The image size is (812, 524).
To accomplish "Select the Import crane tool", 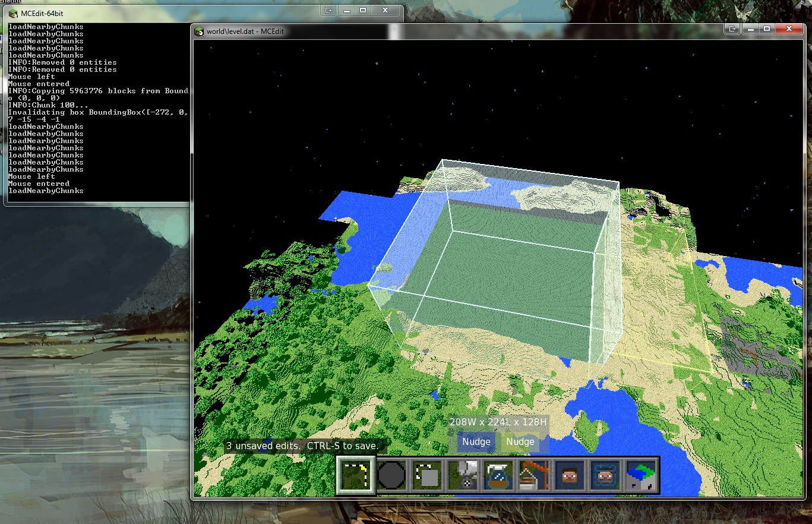I will click(534, 475).
